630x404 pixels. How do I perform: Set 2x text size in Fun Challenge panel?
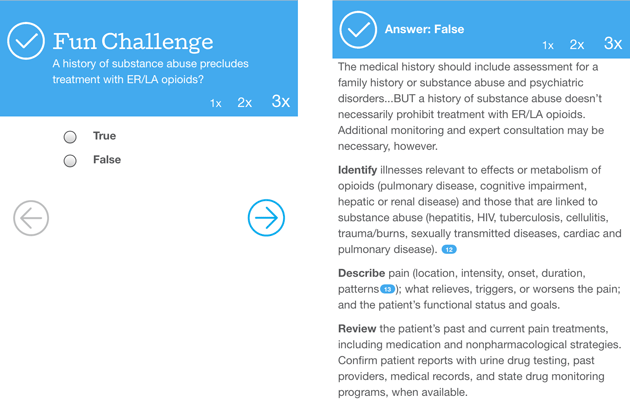[x=245, y=103]
